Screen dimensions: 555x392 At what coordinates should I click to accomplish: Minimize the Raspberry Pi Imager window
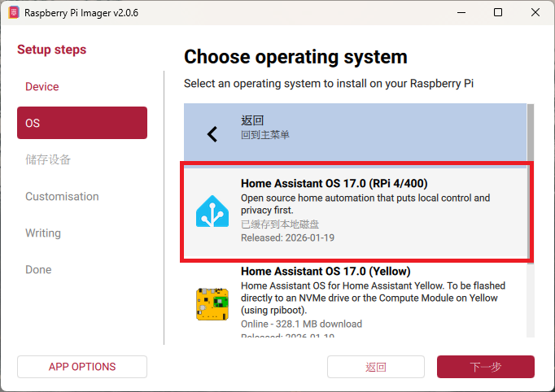461,12
